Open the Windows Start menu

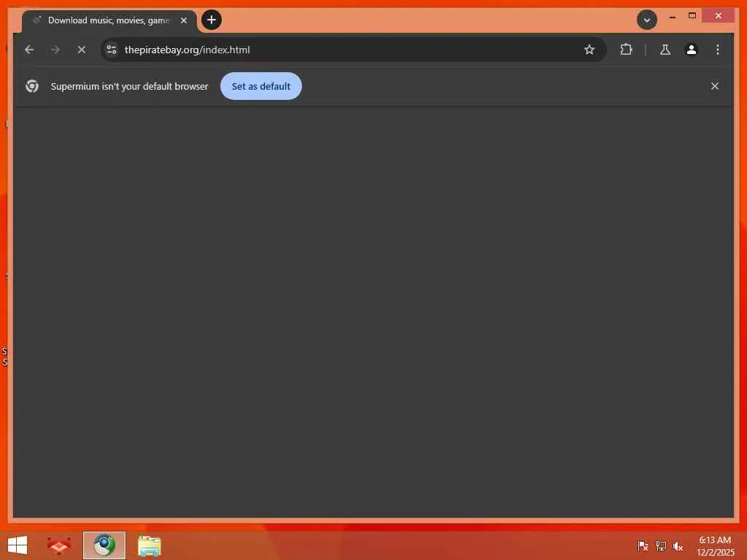(18, 545)
